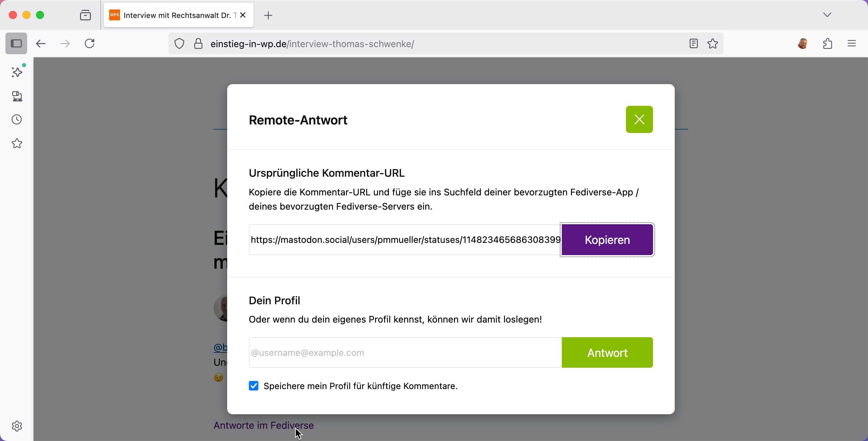This screenshot has height=441, width=868.
Task: Open the application hamburger menu
Action: pos(852,44)
